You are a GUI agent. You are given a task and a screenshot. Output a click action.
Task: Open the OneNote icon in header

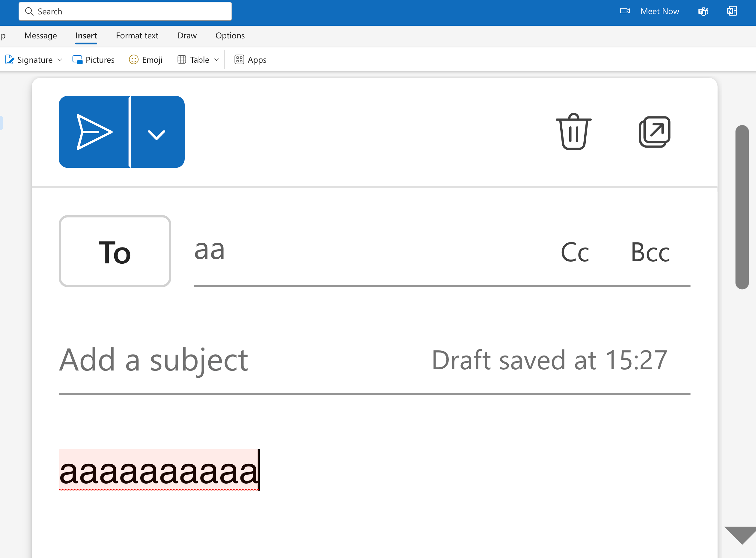[732, 11]
